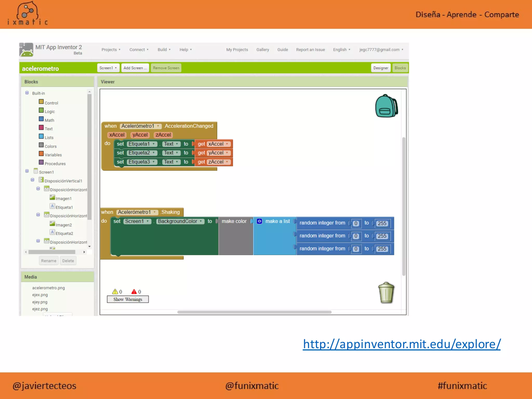Viewport: 532px width, 399px height.
Task: Click the Blocks panel horizontal scrollbar
Action: click(x=52, y=252)
